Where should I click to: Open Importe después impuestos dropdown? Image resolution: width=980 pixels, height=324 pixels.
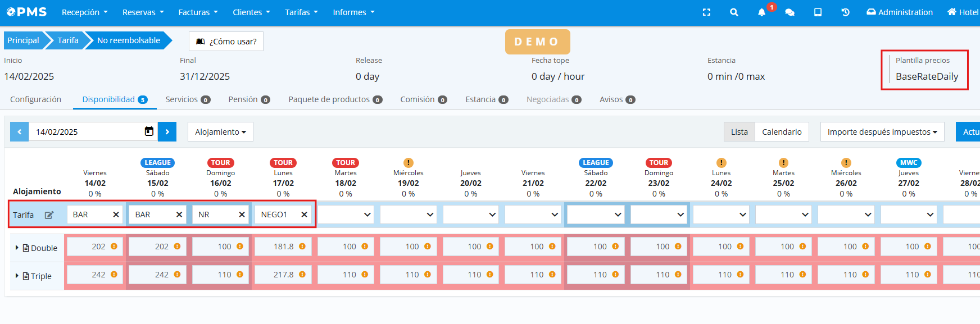click(882, 132)
